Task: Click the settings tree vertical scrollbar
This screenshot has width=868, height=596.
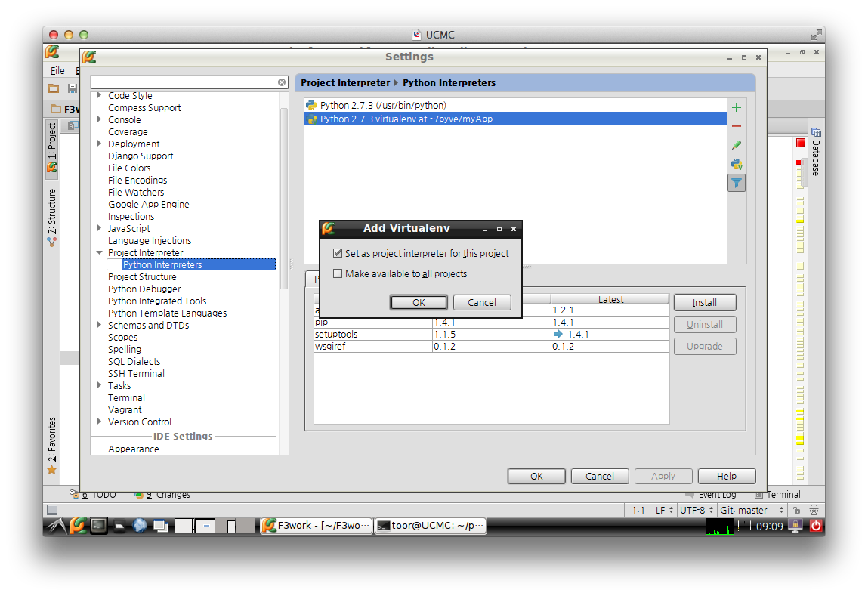Action: click(x=284, y=199)
